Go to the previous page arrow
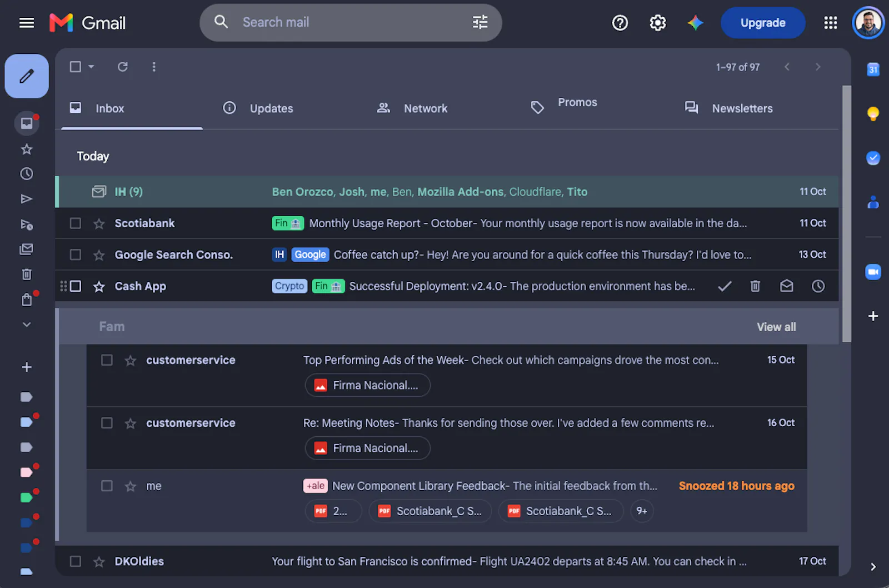889x588 pixels. click(x=787, y=67)
